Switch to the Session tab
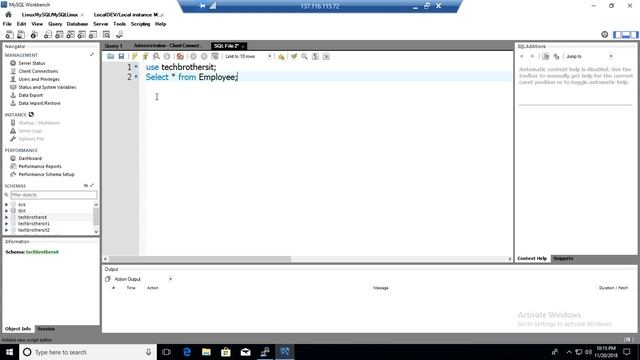This screenshot has height=360, width=640. (x=46, y=329)
